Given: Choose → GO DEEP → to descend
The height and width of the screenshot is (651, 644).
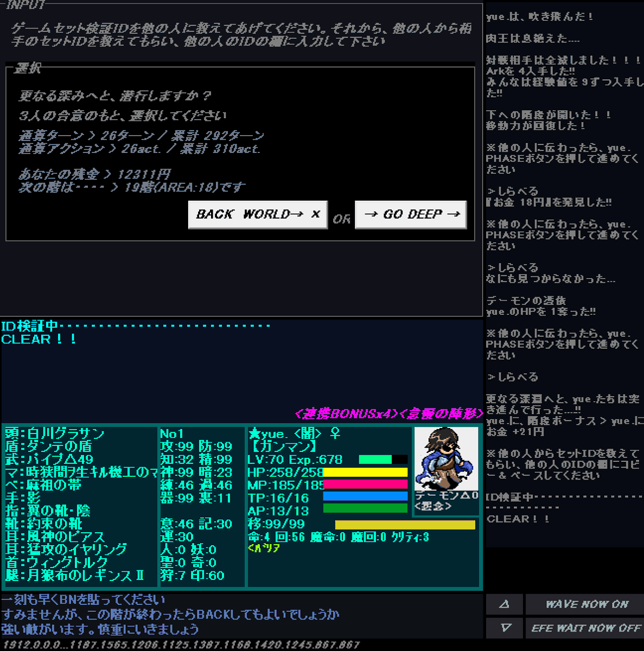Looking at the screenshot, I should pyautogui.click(x=411, y=215).
